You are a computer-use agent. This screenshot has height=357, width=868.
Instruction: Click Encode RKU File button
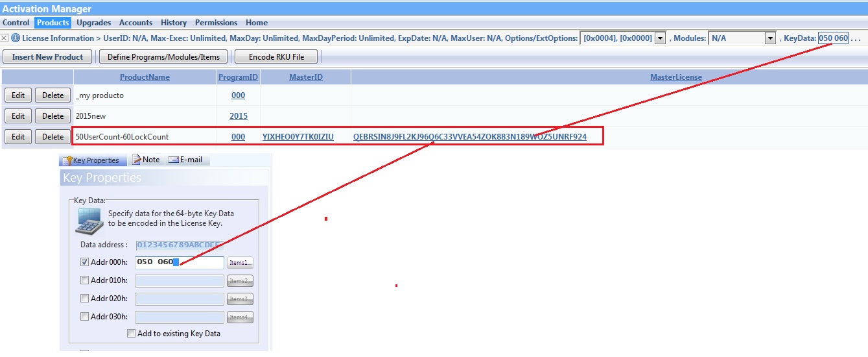277,57
